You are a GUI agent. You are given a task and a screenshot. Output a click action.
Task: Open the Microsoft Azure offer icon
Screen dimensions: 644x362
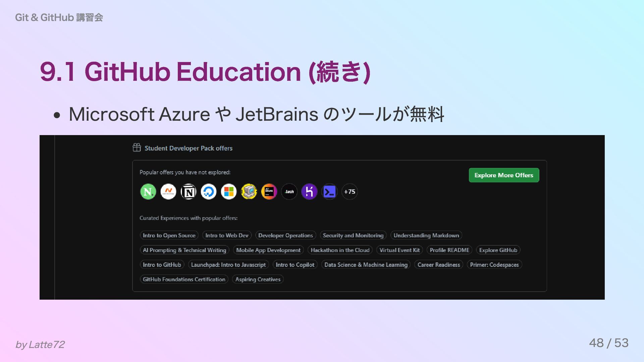coord(229,192)
